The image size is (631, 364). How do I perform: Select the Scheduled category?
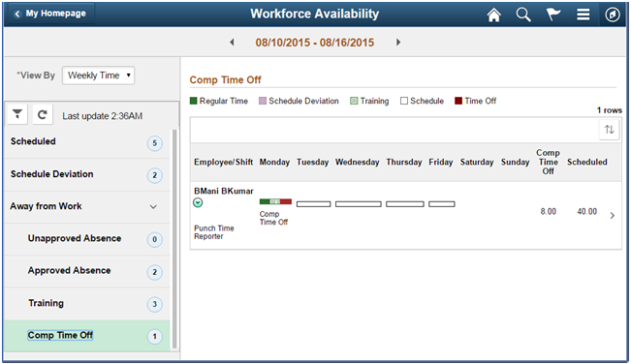click(x=87, y=141)
